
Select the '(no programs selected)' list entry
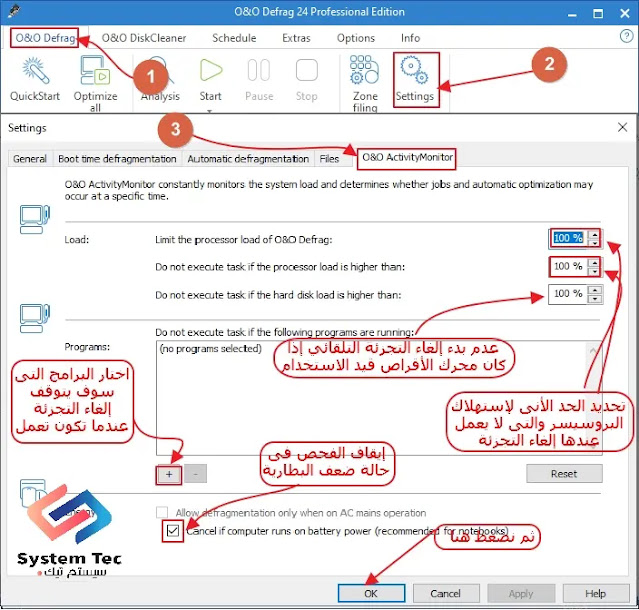(211, 349)
